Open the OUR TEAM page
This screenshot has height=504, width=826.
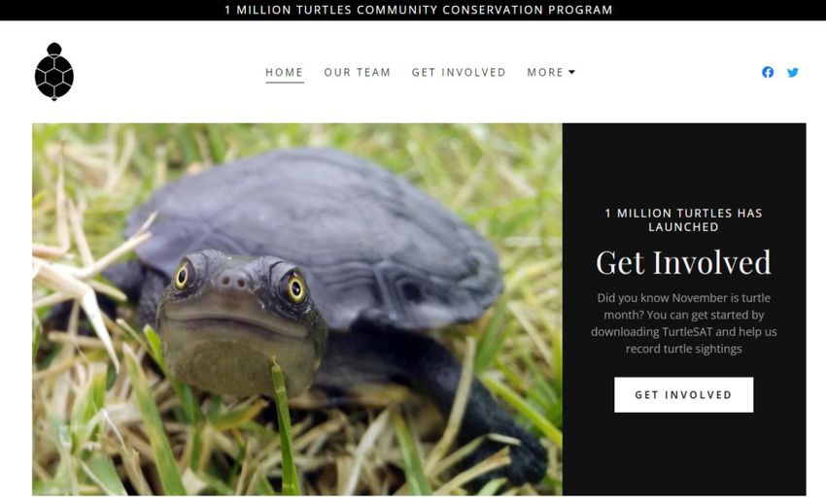click(x=358, y=72)
